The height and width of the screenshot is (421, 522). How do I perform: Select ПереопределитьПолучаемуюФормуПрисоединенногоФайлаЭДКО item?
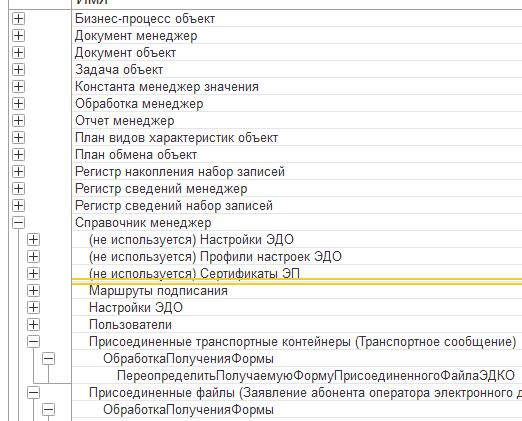tap(316, 376)
